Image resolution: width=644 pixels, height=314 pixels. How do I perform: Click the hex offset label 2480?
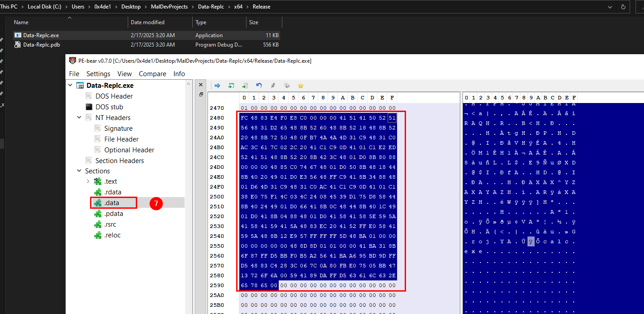click(217, 118)
